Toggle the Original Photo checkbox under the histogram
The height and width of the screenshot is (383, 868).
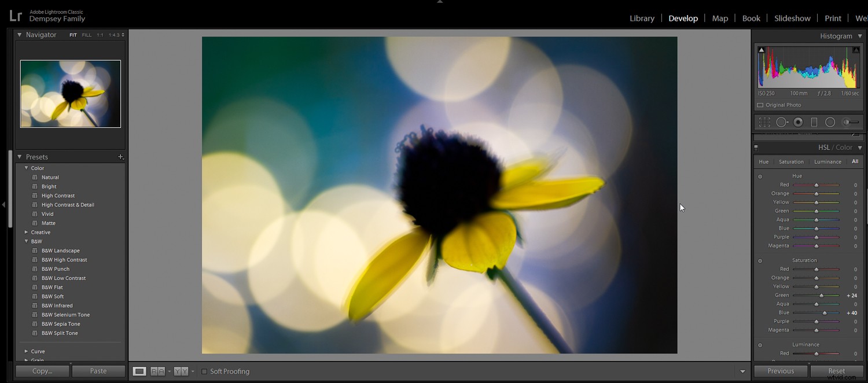(x=760, y=105)
